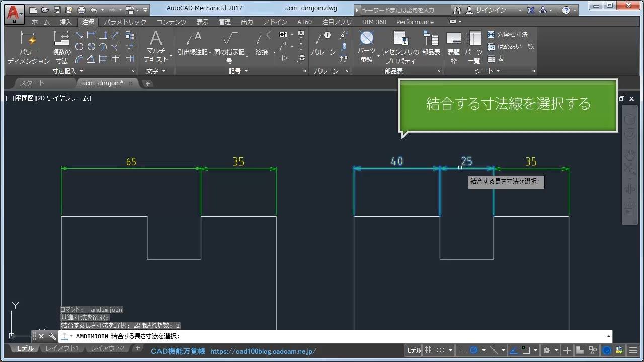Viewport: 644px width, 362px height.
Task: Click the Balloon (バルーン) tool
Action: [324, 44]
